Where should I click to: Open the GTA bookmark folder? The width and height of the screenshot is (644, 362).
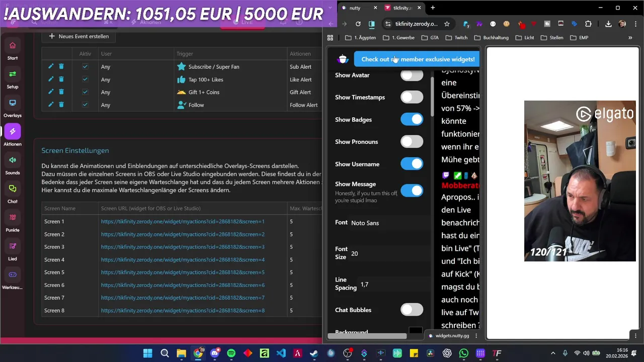click(430, 38)
